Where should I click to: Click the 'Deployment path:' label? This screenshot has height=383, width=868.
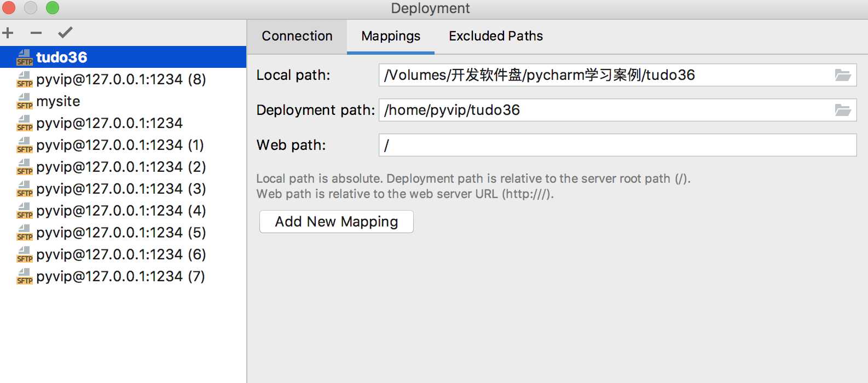(316, 110)
